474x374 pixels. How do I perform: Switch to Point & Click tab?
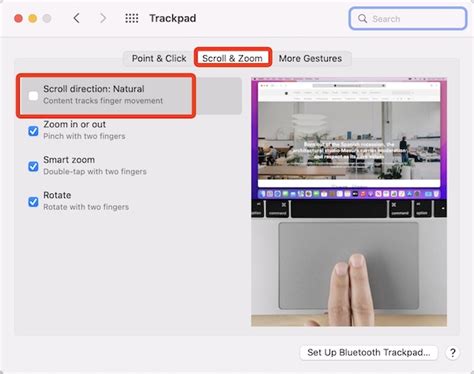(x=159, y=58)
